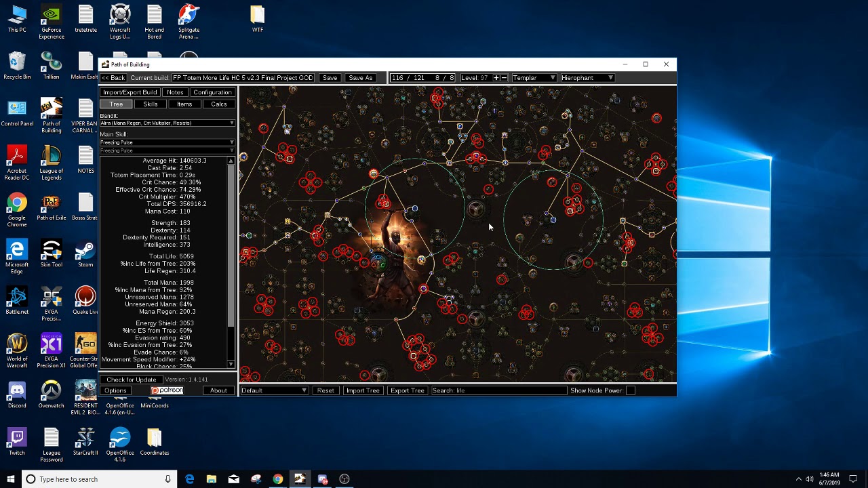Screen dimensions: 868x488
Task: Select the EVGA Precision X1 desktop icon
Action: pos(52,350)
